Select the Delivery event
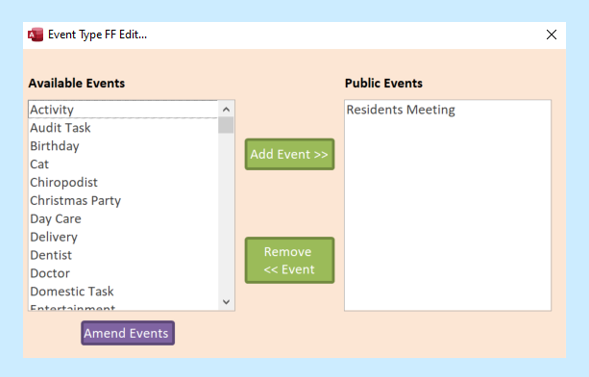This screenshot has height=377, width=589. point(123,237)
